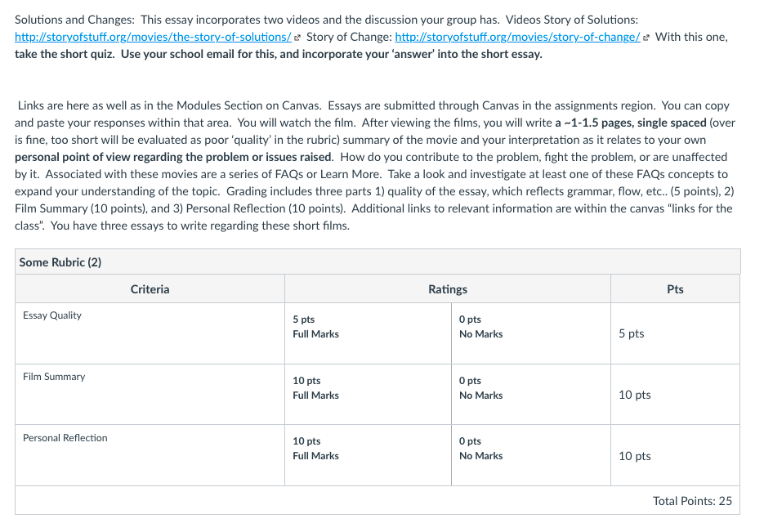
Task: Choose 10 pts Full Marks for Film Summary
Action: (x=368, y=395)
